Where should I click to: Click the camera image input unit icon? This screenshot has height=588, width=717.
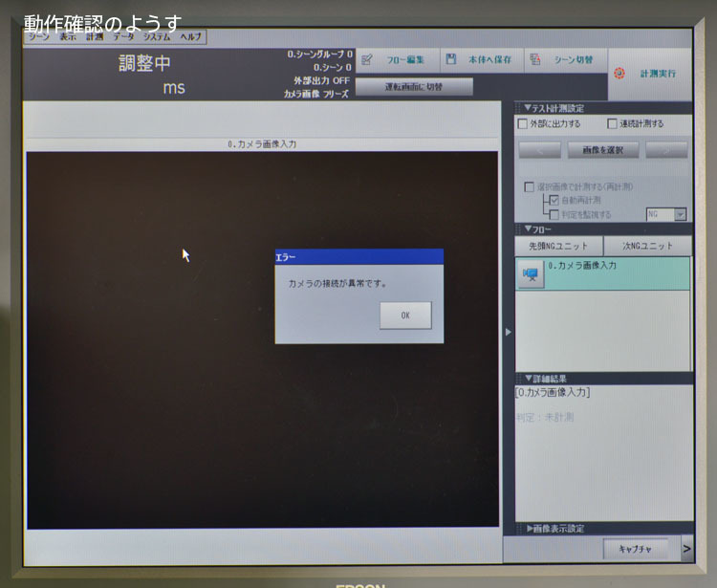pos(530,274)
